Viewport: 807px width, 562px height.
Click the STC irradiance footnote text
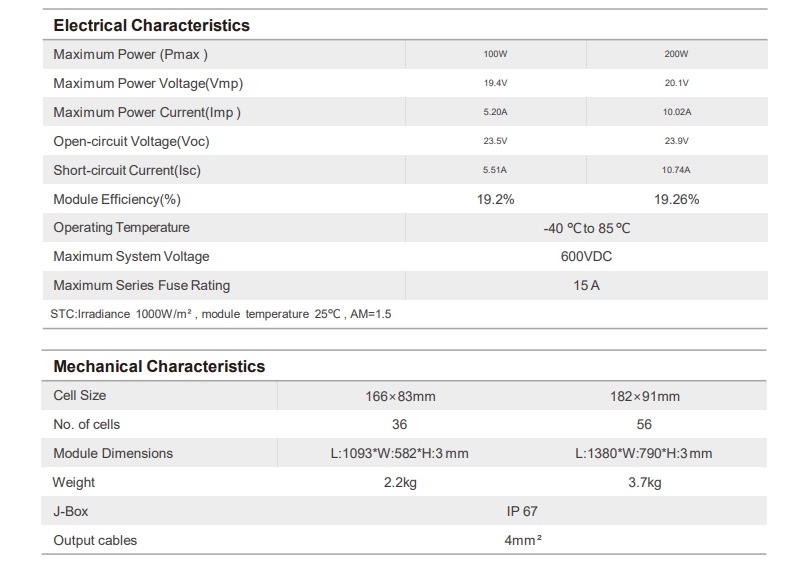pyautogui.click(x=221, y=314)
